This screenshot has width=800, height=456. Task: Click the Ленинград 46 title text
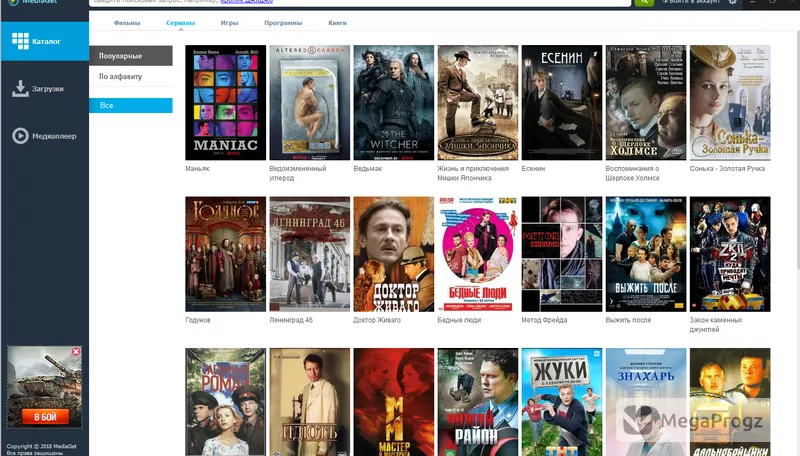pyautogui.click(x=291, y=320)
